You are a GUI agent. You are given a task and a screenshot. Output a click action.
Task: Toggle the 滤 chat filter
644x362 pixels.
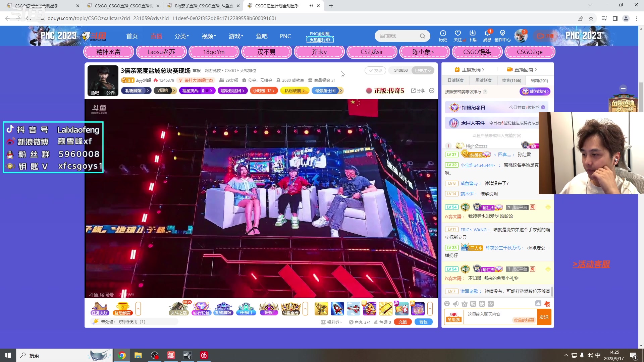pyautogui.click(x=538, y=304)
